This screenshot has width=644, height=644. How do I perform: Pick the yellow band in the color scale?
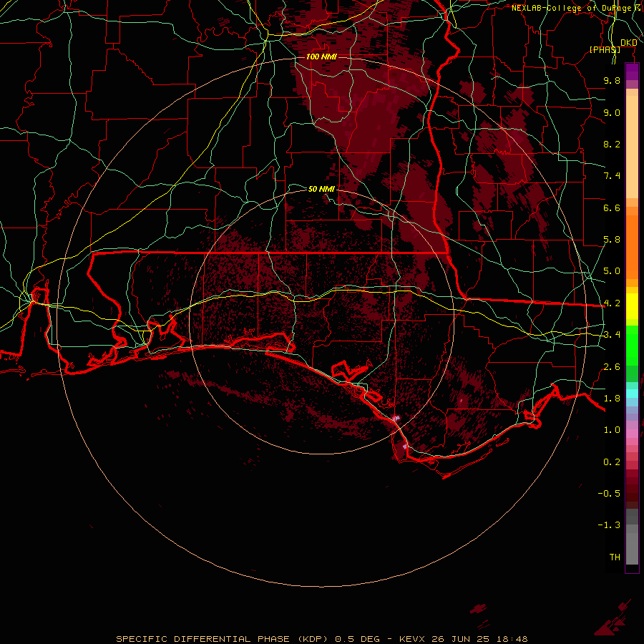(632, 306)
